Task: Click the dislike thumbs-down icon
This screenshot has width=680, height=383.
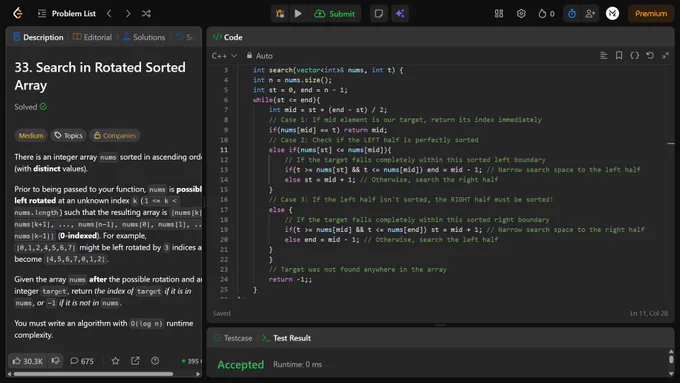Action: [x=56, y=361]
